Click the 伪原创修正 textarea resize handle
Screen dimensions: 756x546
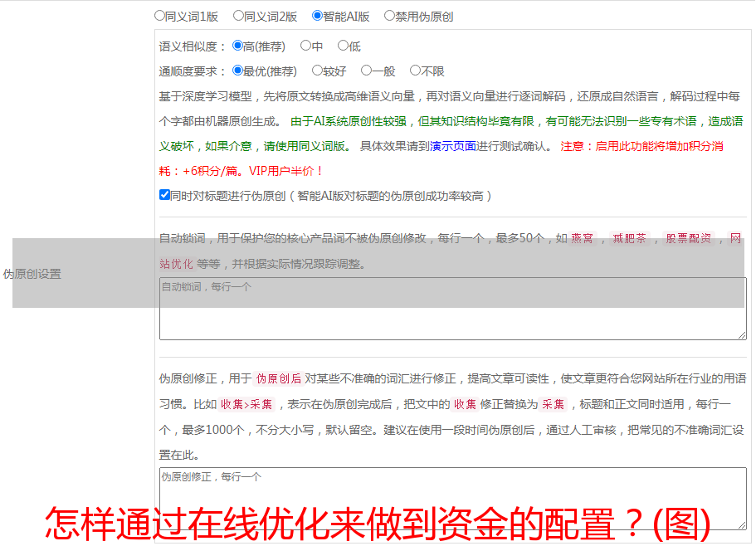[742, 525]
